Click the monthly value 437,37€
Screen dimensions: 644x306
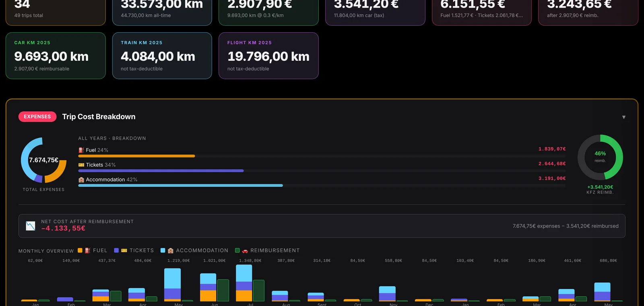click(107, 261)
